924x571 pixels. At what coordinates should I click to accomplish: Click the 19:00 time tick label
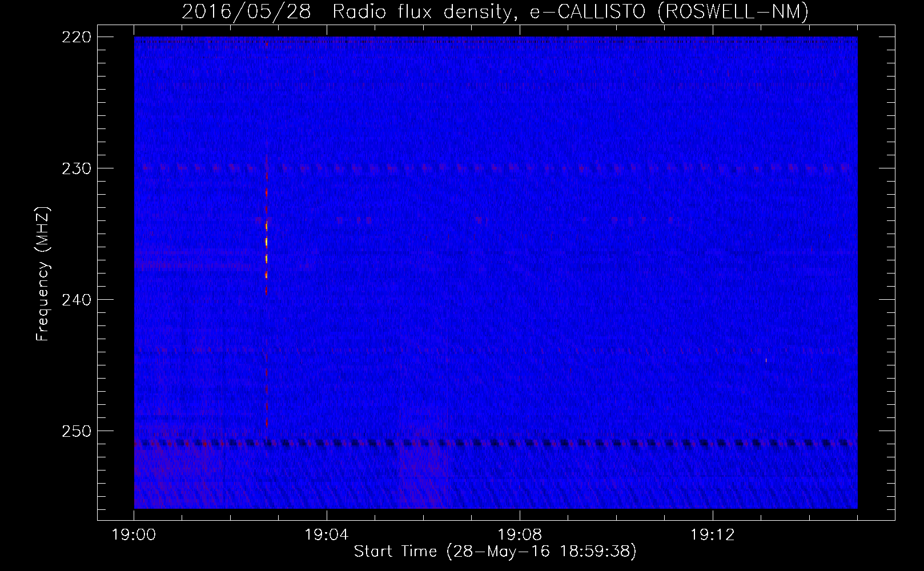(134, 535)
